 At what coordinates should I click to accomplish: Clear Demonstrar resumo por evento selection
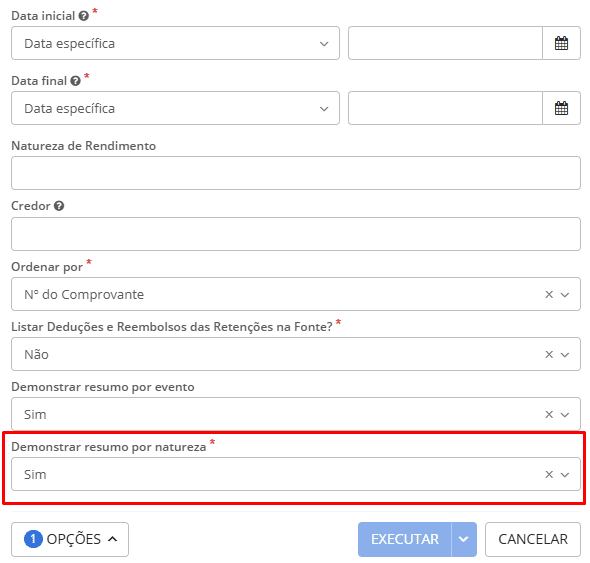click(x=549, y=414)
